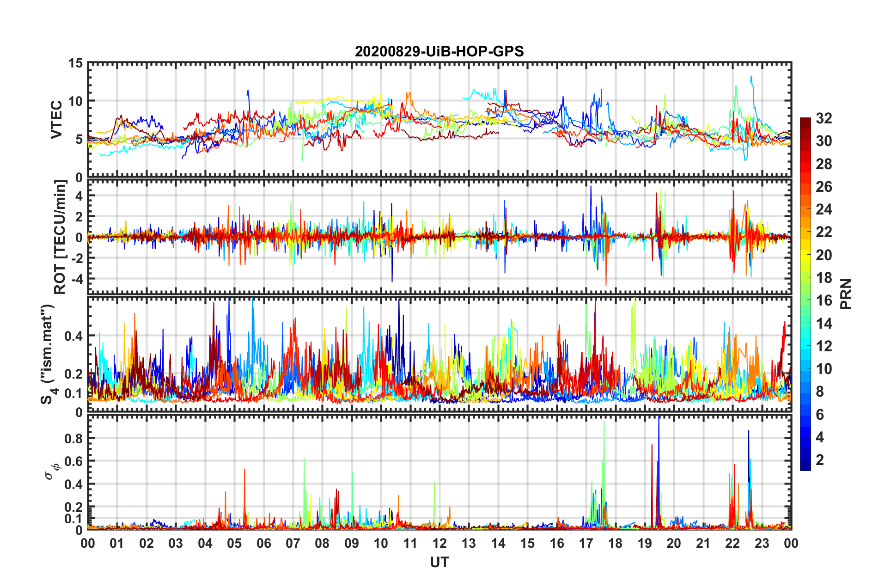Screen dimensions: 879x588
Task: Click colorbar tick label 24
Action: [x=824, y=209]
